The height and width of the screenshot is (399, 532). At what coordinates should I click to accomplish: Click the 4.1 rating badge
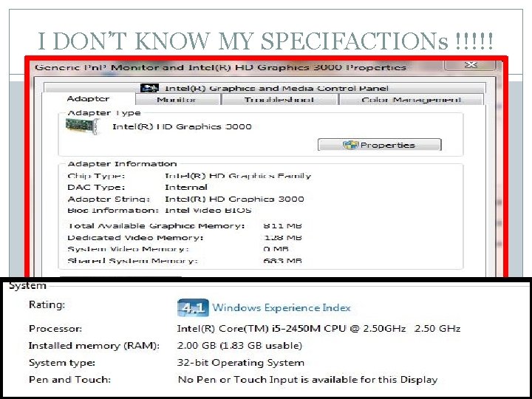coord(193,307)
